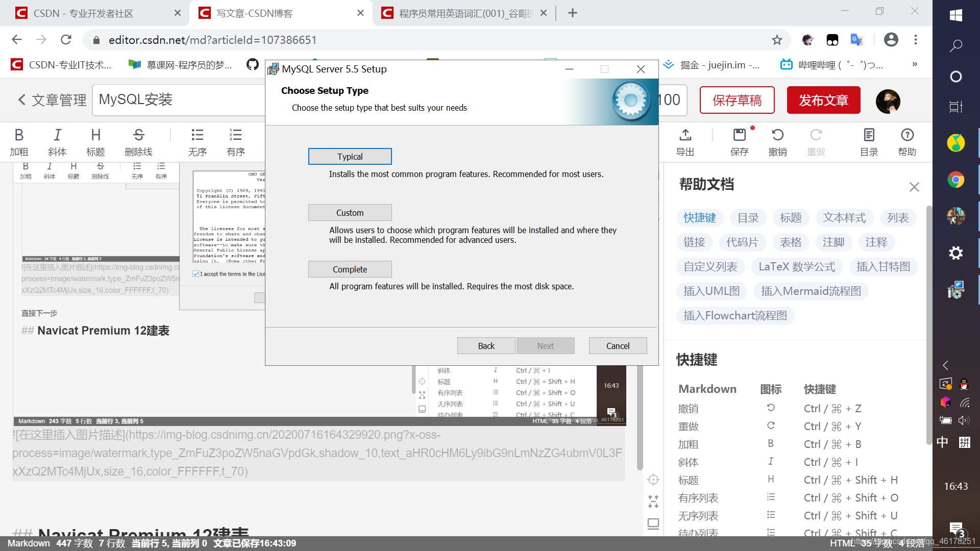Select the 目录 help tag
980x551 pixels.
pos(748,218)
